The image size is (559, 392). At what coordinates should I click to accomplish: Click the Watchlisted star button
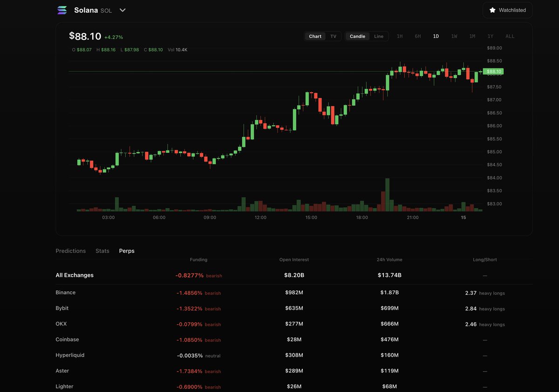(x=507, y=10)
